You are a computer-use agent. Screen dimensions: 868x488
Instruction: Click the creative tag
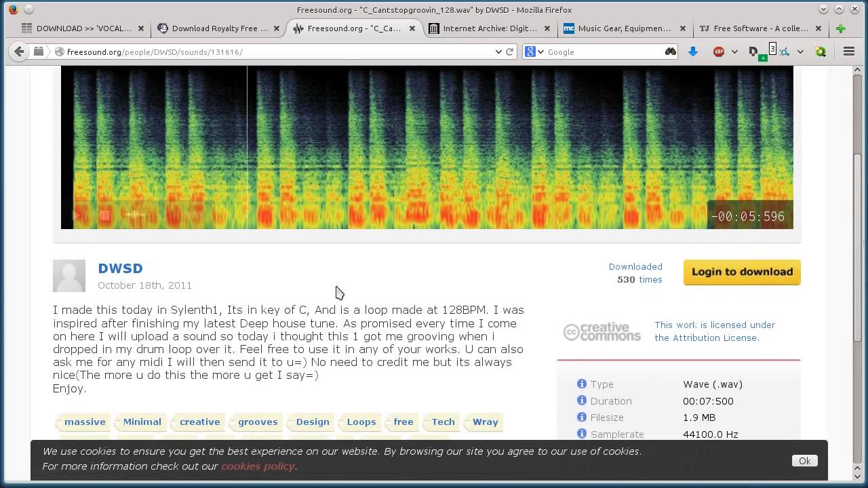(199, 422)
